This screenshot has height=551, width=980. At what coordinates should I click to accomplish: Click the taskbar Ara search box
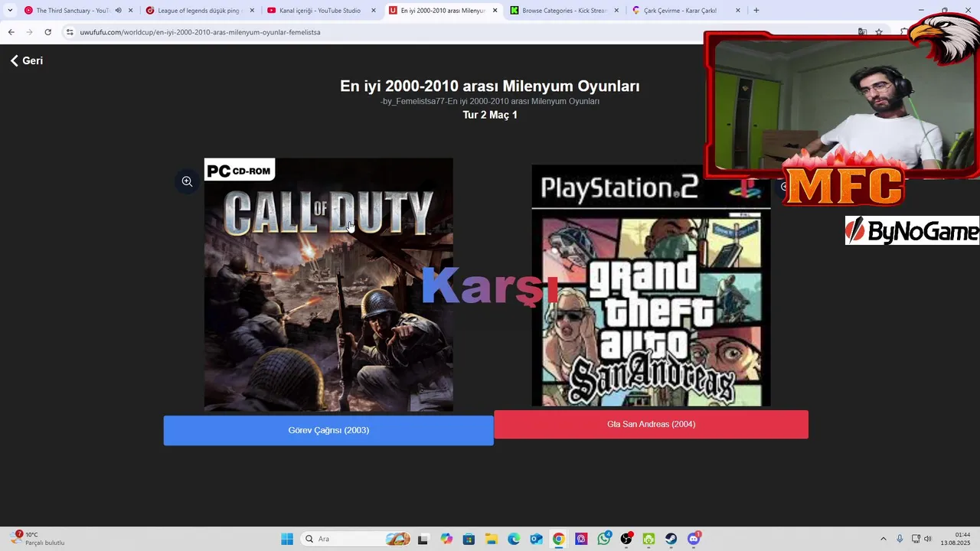(356, 539)
